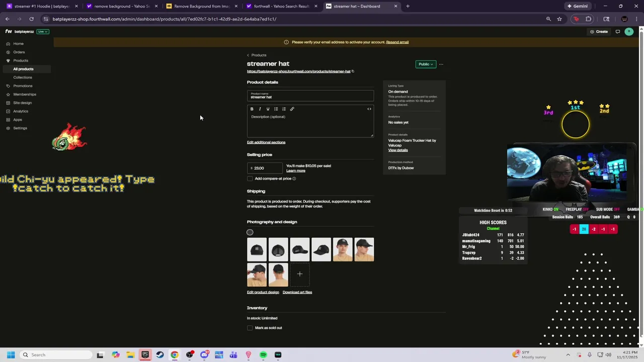Screen dimensions: 644x362
Task: Open Discord from the taskbar
Action: click(204, 355)
